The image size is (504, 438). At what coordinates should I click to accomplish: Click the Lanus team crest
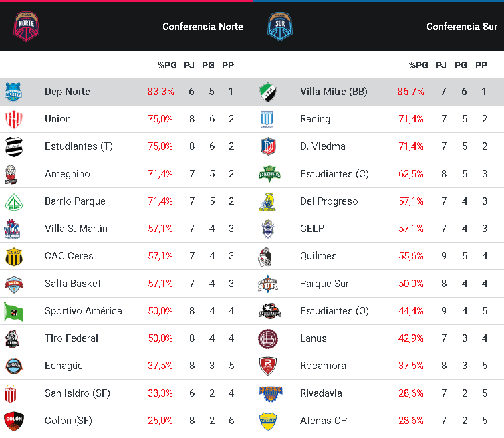(268, 338)
